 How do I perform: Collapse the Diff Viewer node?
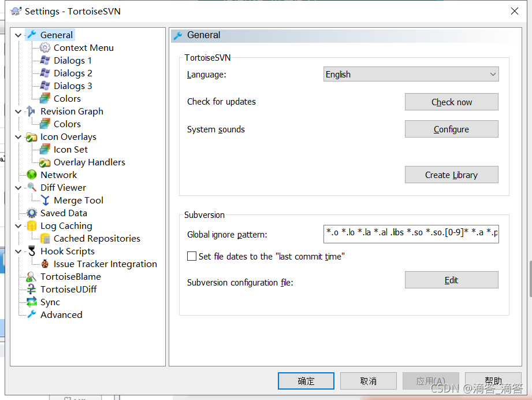tap(18, 188)
